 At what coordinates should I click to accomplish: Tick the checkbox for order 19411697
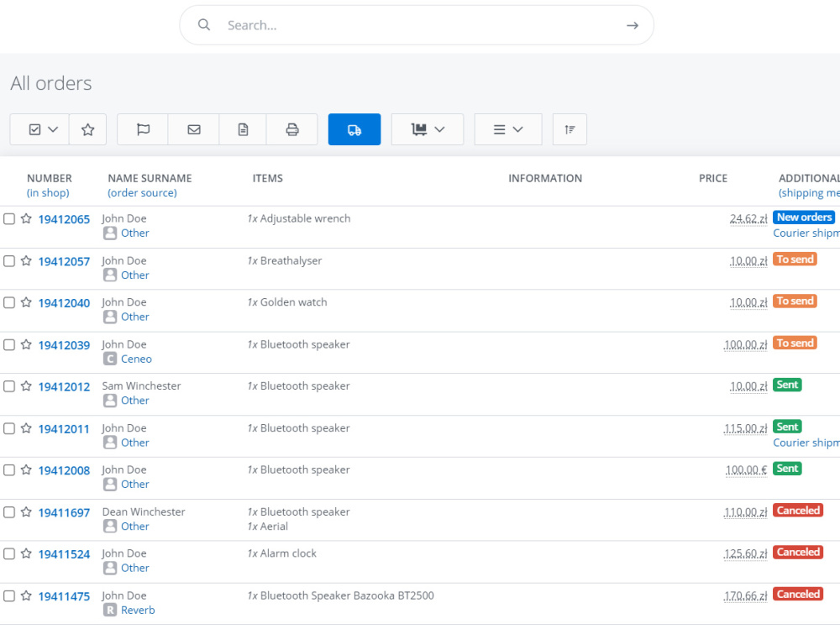[9, 512]
